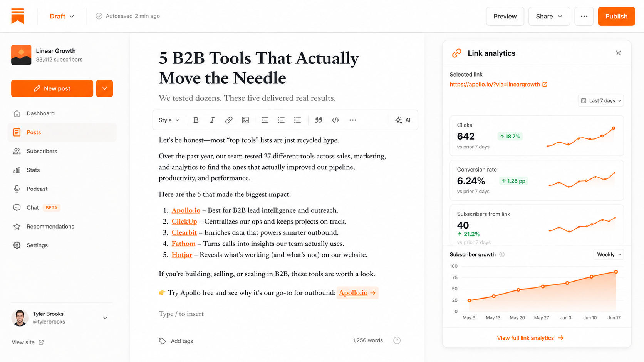The height and width of the screenshot is (362, 644).
Task: Click the help question mark icon
Action: tap(397, 340)
